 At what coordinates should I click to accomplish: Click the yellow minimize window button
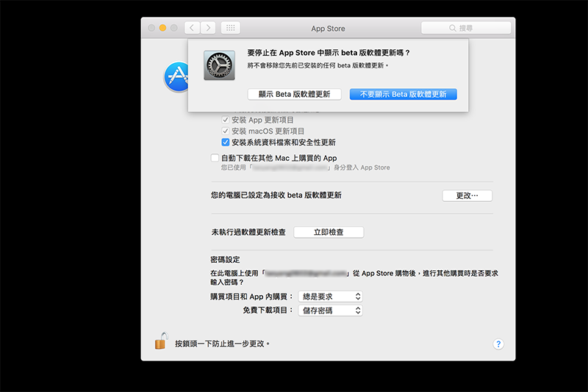pos(162,28)
